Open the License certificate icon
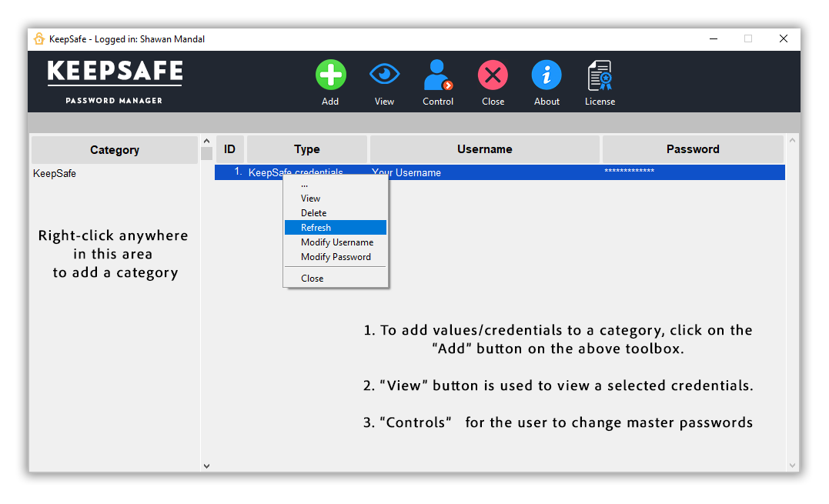The width and height of the screenshot is (829, 504). pyautogui.click(x=600, y=75)
